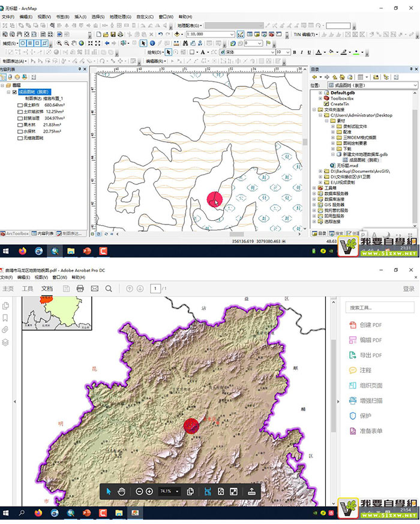
Task: Open bookmarks sidebar icon in Acrobat
Action: (5, 318)
